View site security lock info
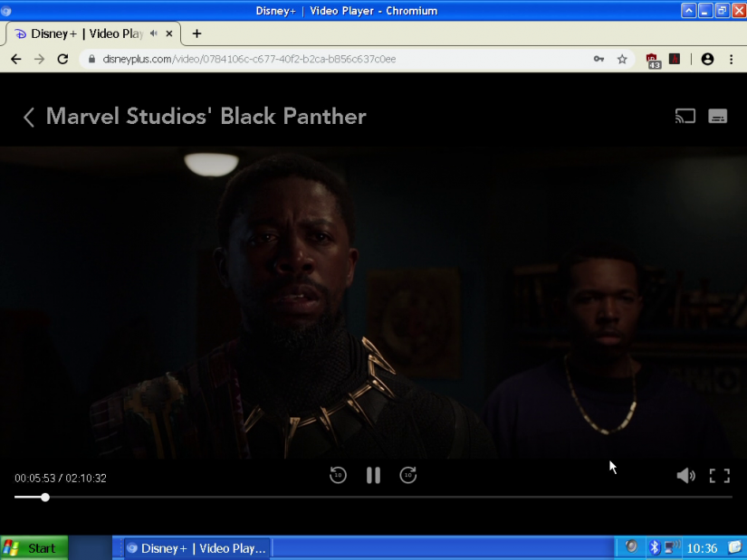The image size is (747, 560). click(x=92, y=59)
